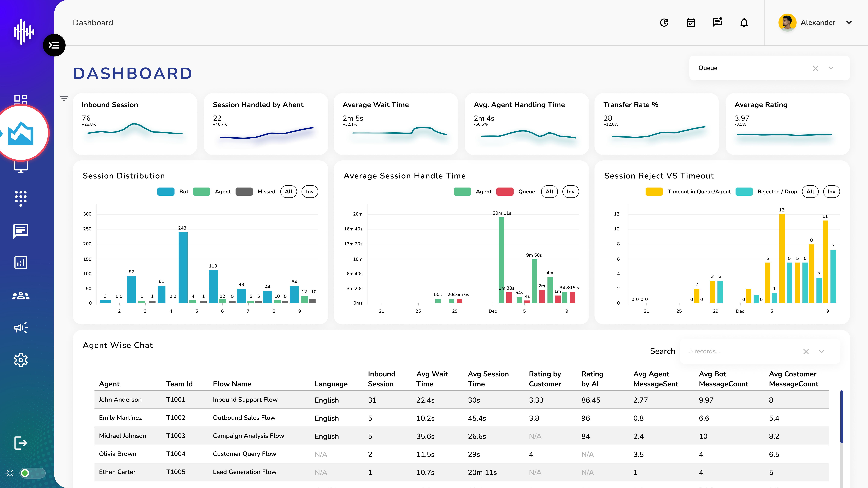The width and height of the screenshot is (868, 488).
Task: Select the Olivia Brown row
Action: pos(462,454)
